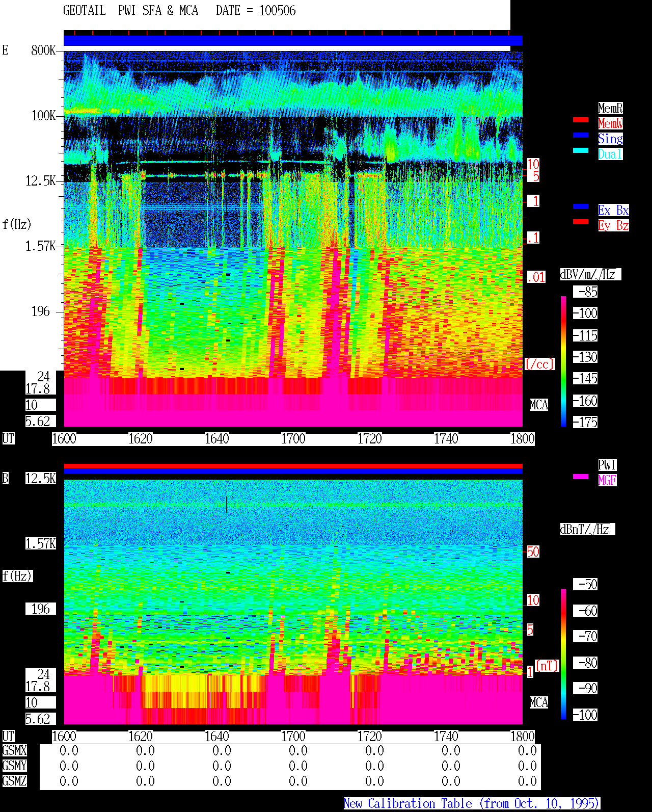Screen dimensions: 652x812
Task: Click the "GSMY" row label
Action: pyautogui.click(x=14, y=766)
